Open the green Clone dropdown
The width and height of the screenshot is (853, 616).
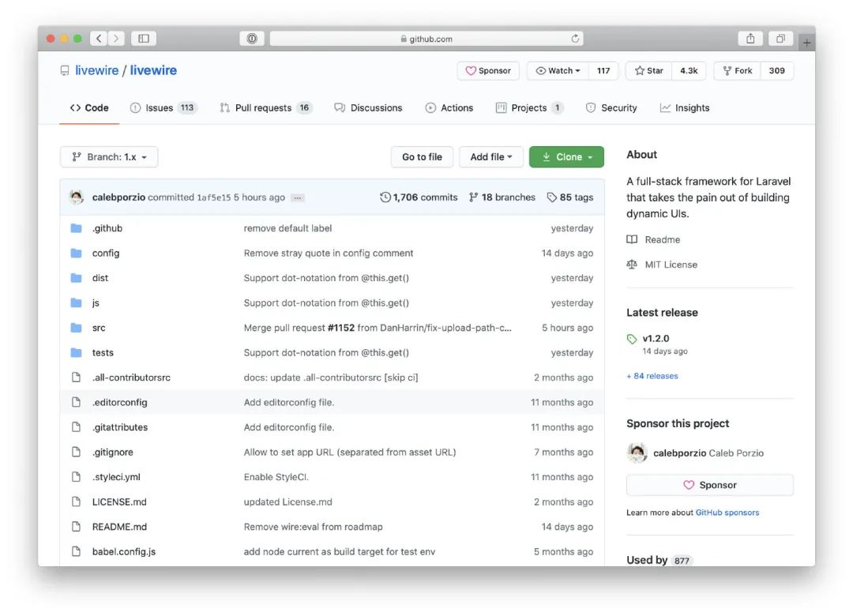tap(566, 156)
